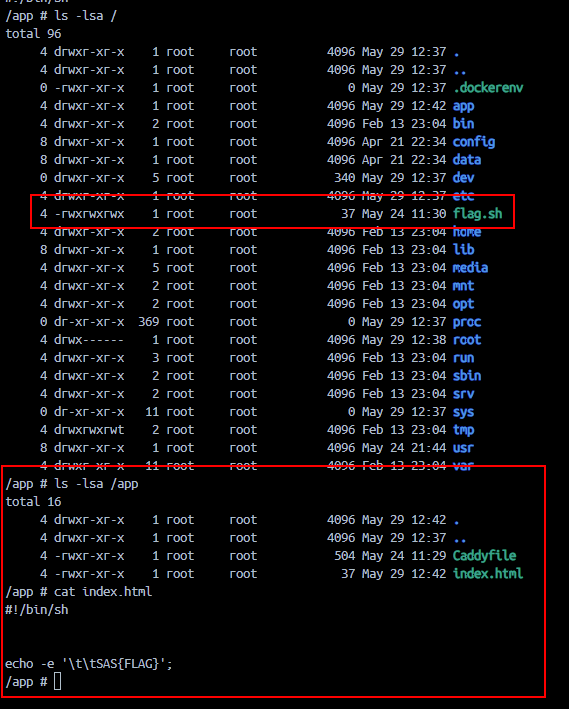
Task: Click the index.html filename in listing
Action: click(x=488, y=574)
